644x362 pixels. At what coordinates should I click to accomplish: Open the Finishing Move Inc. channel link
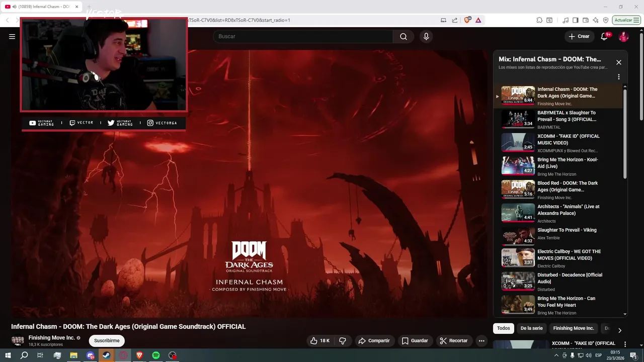(x=52, y=338)
